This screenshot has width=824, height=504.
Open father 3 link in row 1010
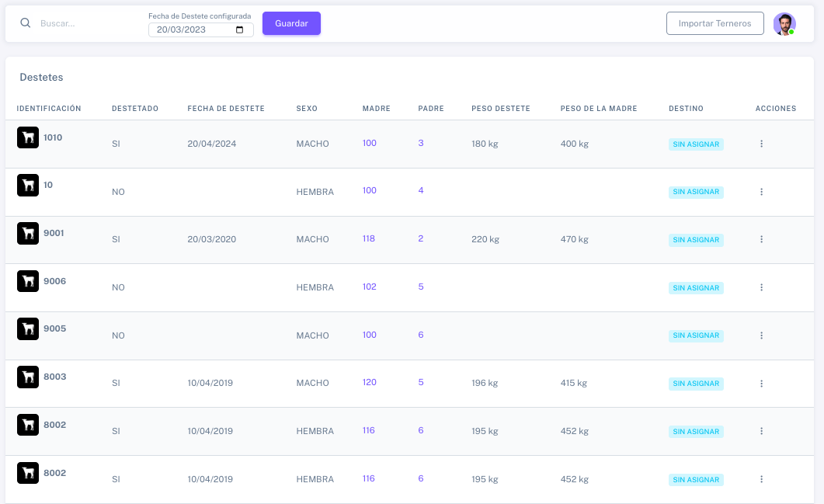point(421,143)
